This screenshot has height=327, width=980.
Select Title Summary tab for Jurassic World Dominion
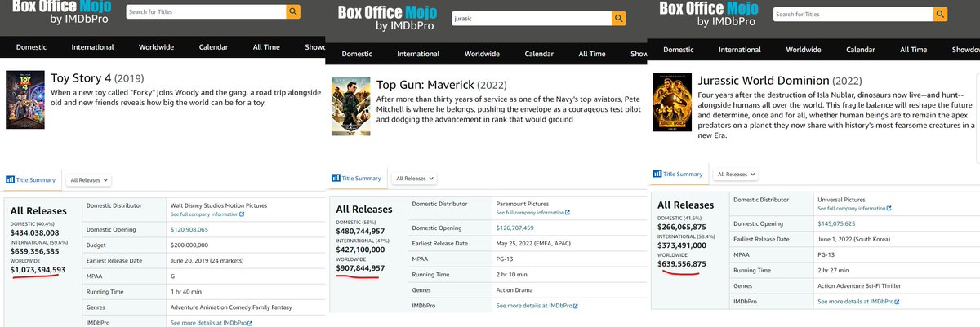678,174
